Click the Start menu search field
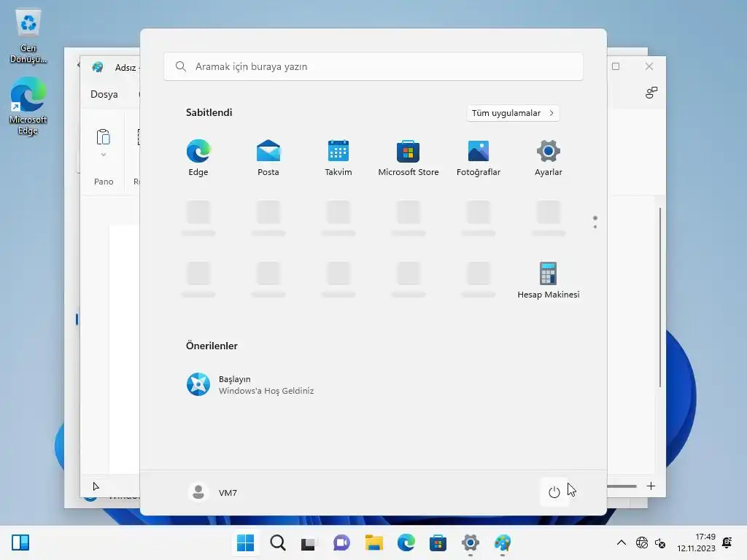The height and width of the screenshot is (560, 747). point(373,66)
